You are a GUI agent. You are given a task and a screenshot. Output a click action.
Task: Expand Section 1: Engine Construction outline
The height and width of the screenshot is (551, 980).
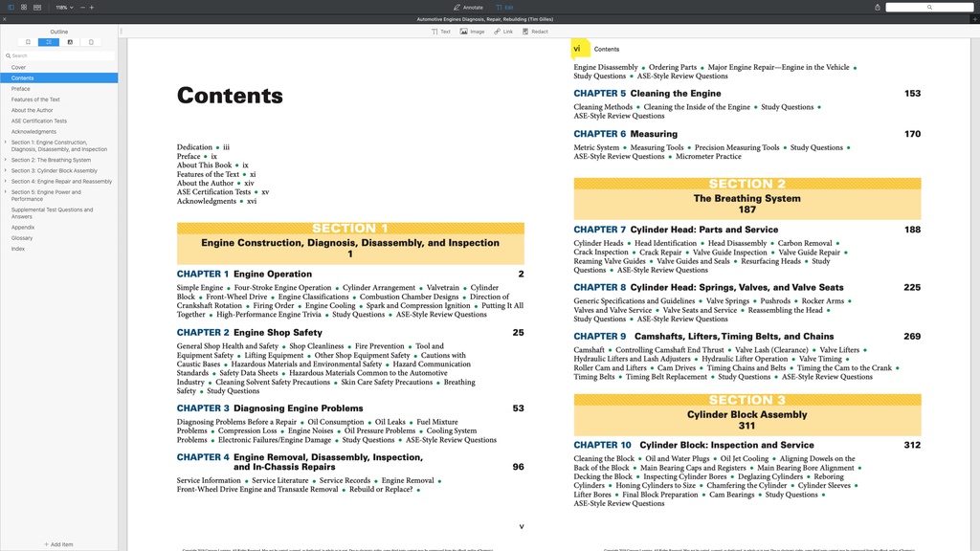6,143
